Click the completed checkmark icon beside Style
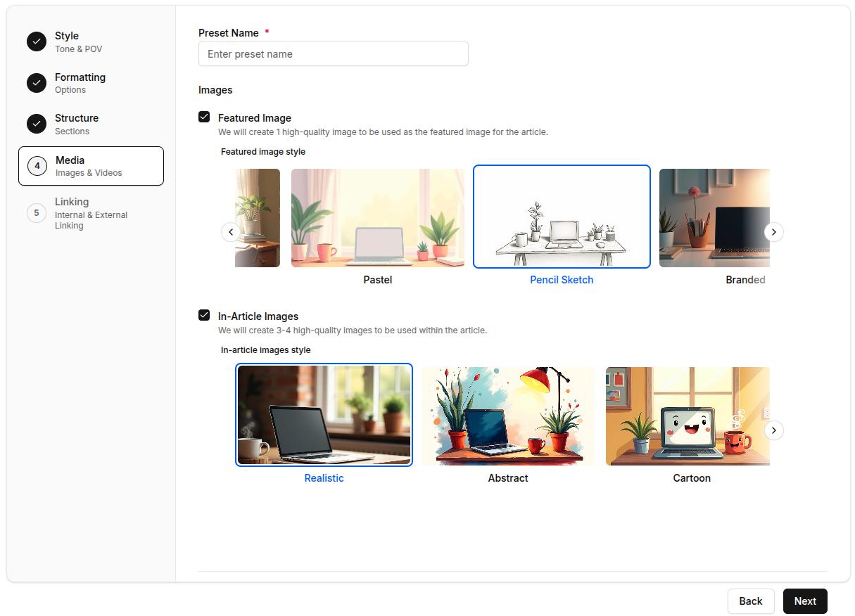 tap(37, 41)
